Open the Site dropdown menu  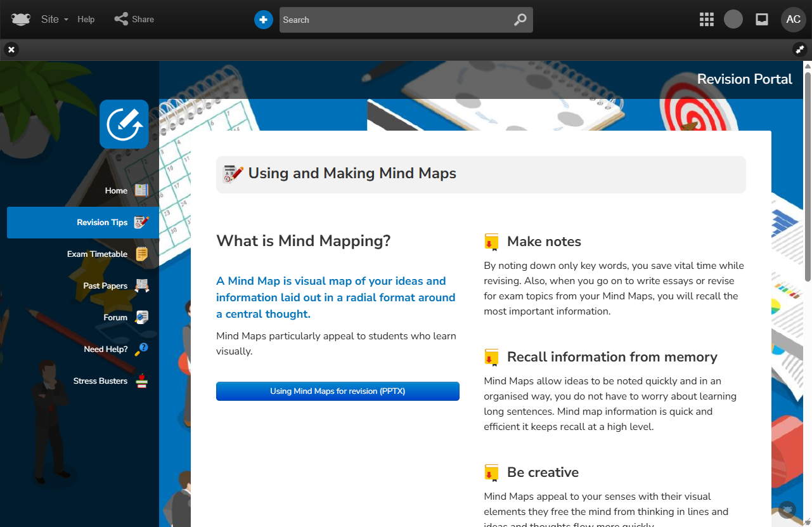pyautogui.click(x=55, y=19)
